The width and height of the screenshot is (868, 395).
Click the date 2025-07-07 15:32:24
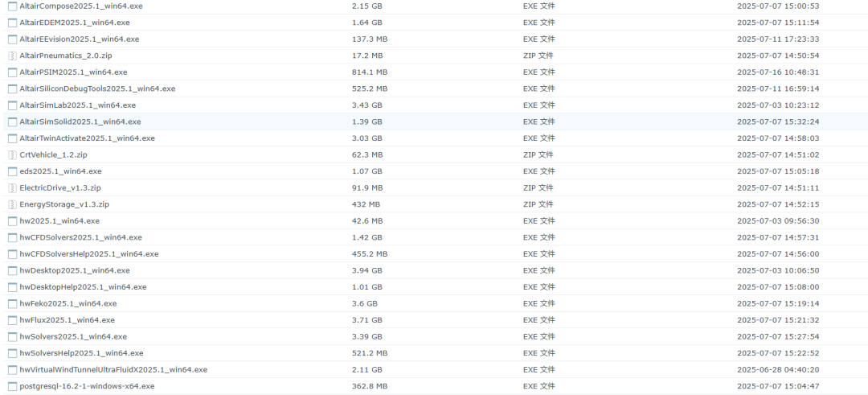click(x=778, y=122)
